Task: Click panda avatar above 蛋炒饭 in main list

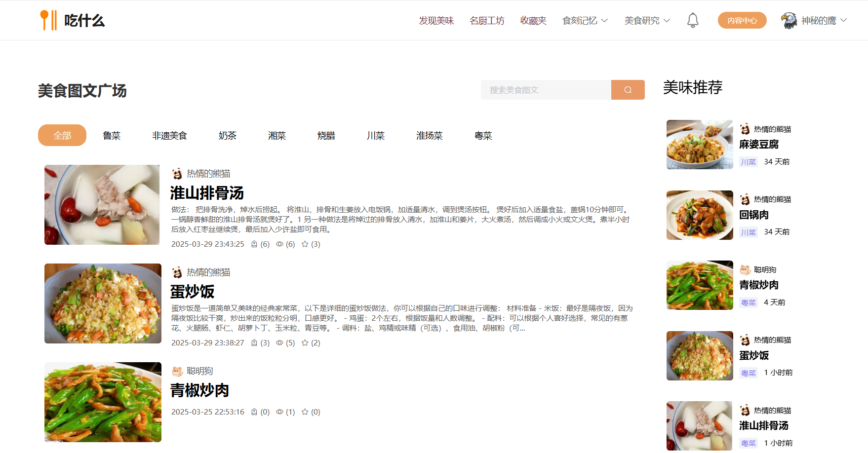Action: [x=177, y=272]
